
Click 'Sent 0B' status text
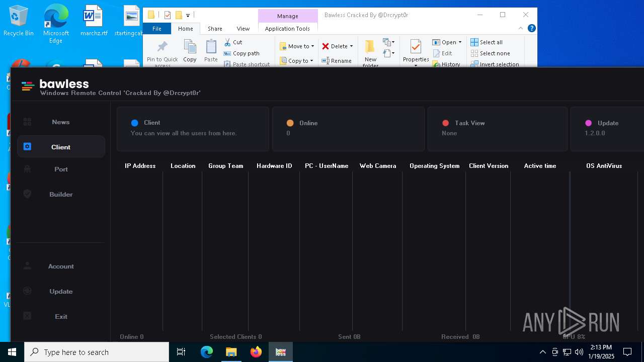(349, 337)
